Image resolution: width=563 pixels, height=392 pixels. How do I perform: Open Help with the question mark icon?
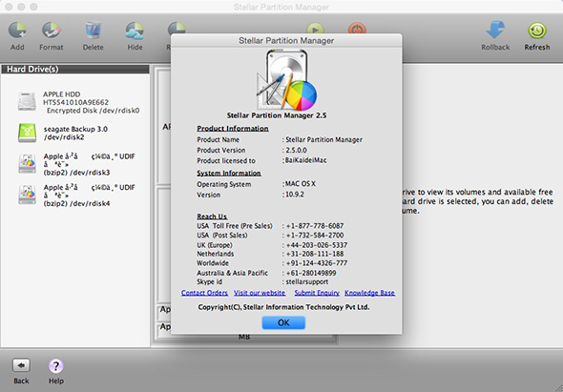tap(56, 366)
